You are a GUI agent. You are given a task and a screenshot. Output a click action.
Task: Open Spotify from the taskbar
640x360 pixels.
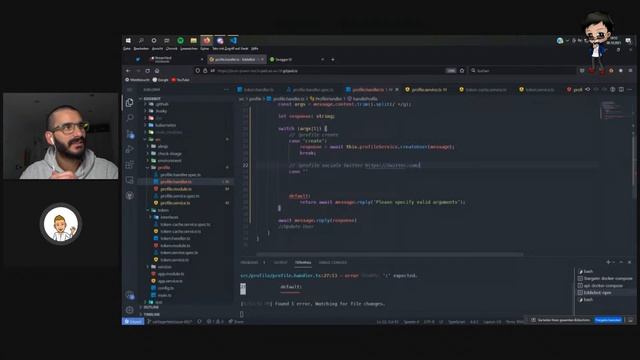click(x=180, y=40)
